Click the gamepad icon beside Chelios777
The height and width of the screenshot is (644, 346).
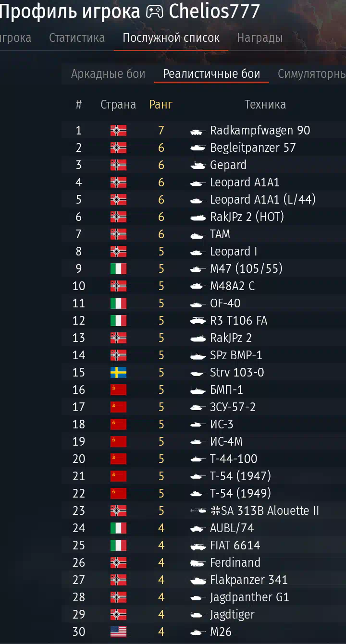click(154, 12)
